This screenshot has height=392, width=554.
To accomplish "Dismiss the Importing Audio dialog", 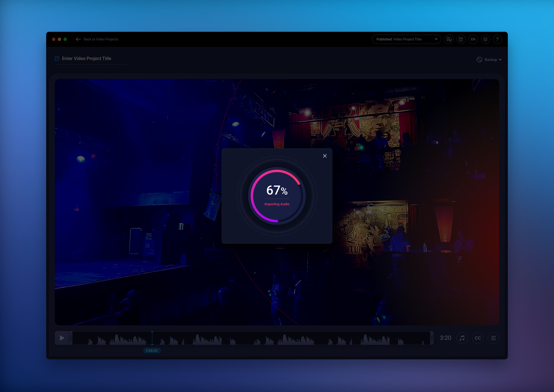I will [325, 156].
